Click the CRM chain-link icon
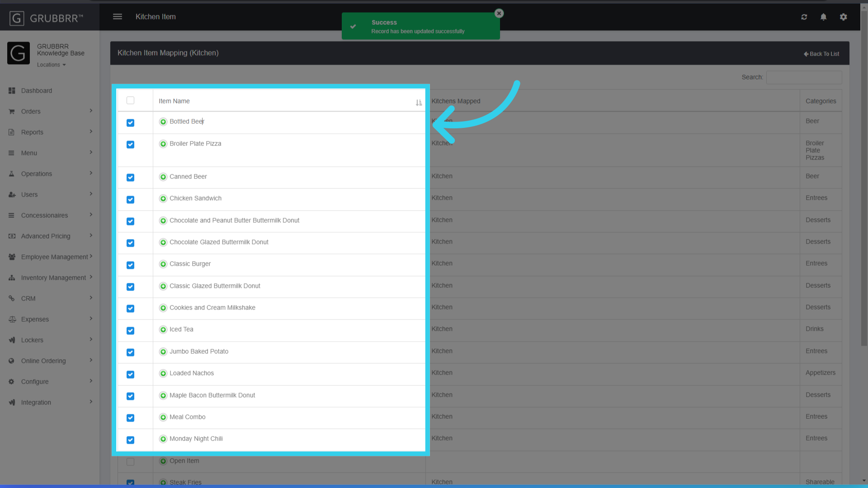The image size is (868, 488). pyautogui.click(x=12, y=298)
